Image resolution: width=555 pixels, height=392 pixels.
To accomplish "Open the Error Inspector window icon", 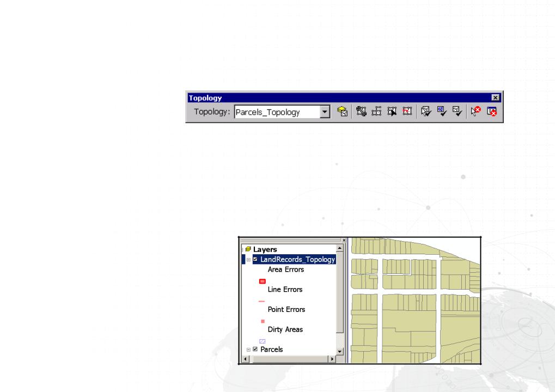I will (492, 112).
